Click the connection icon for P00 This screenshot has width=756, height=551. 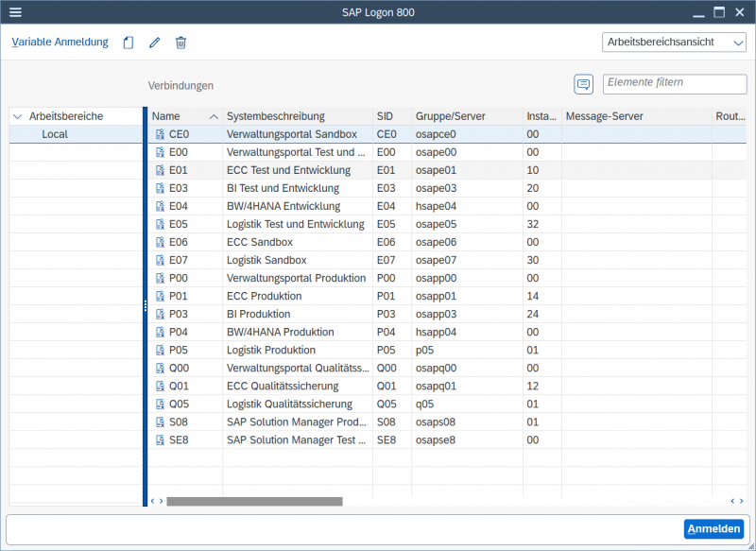[x=160, y=278]
